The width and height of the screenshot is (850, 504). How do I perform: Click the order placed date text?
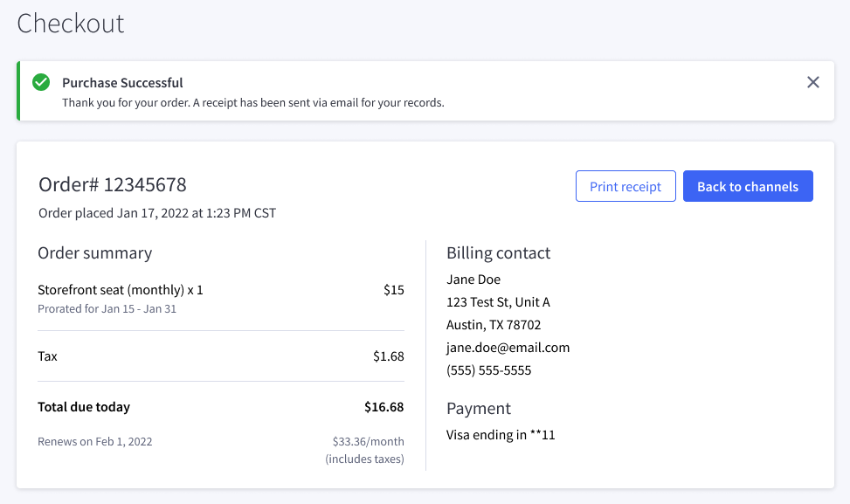pos(157,212)
